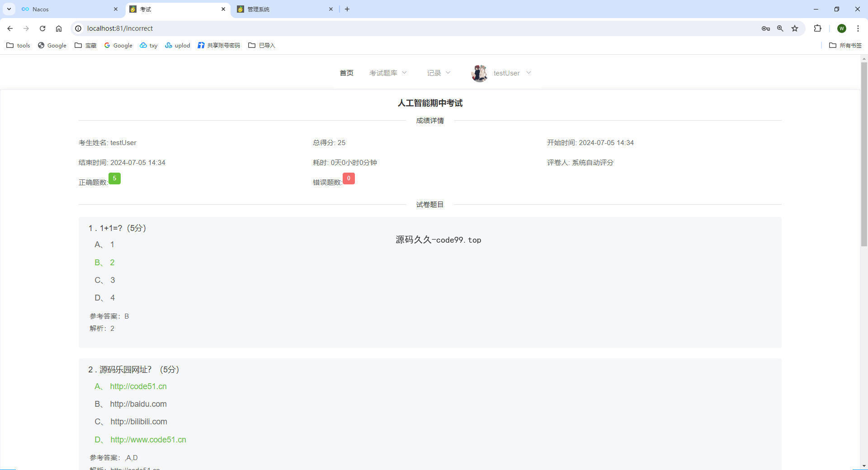The width and height of the screenshot is (868, 470).
Task: Switch to the 管理系统 tab
Action: 285,9
